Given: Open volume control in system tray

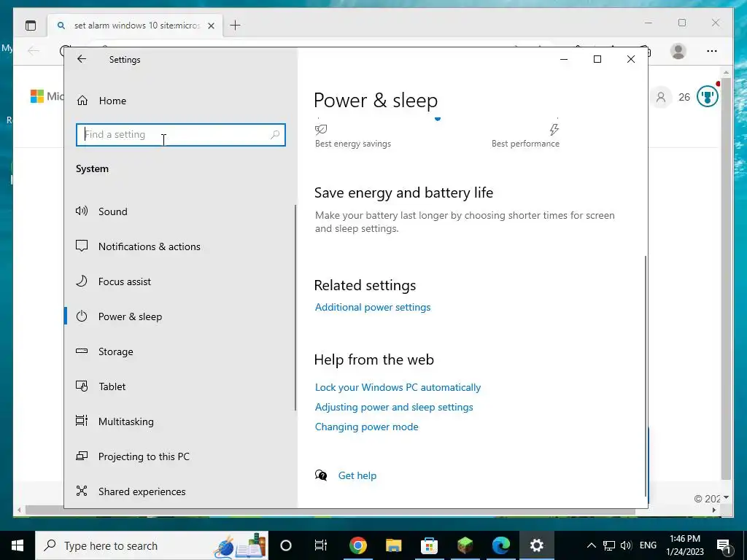Looking at the screenshot, I should point(626,545).
